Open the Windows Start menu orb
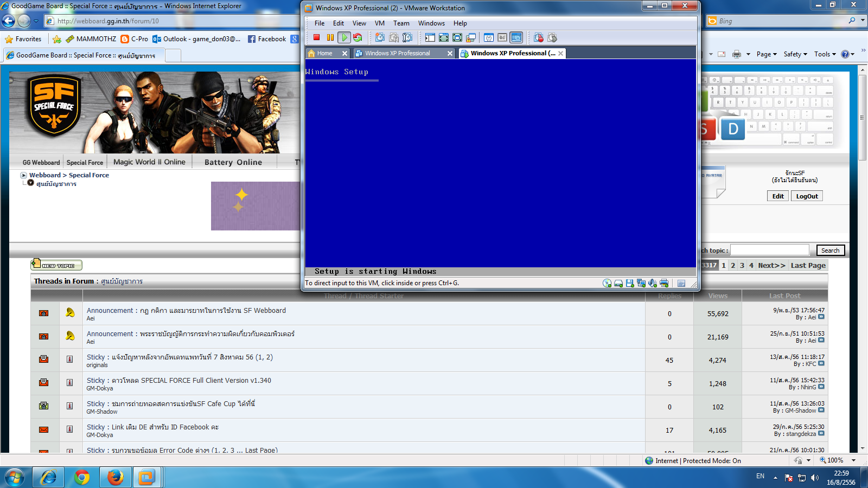 tap(15, 478)
